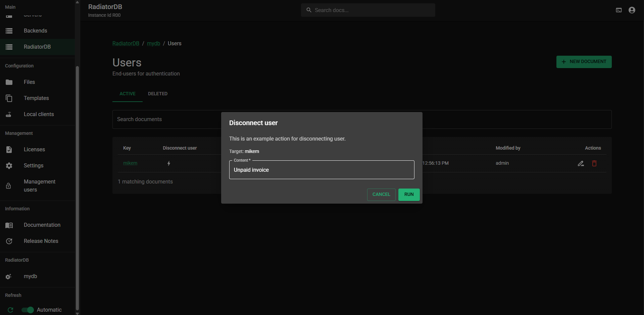Click the Release Notes history icon
This screenshot has width=644, height=315.
[9, 241]
